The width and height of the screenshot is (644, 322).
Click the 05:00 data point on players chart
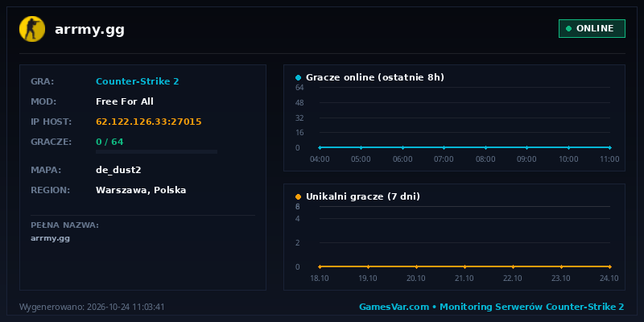[x=361, y=147]
